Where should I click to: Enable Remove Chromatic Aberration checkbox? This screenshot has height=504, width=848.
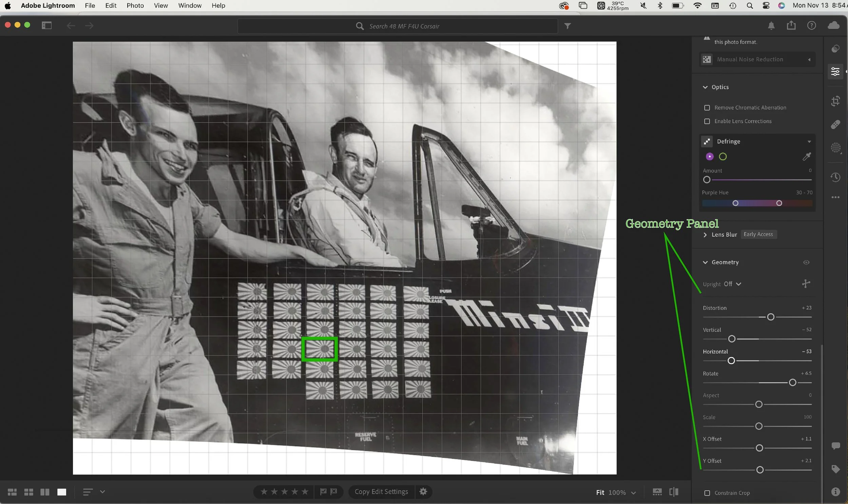[707, 108]
